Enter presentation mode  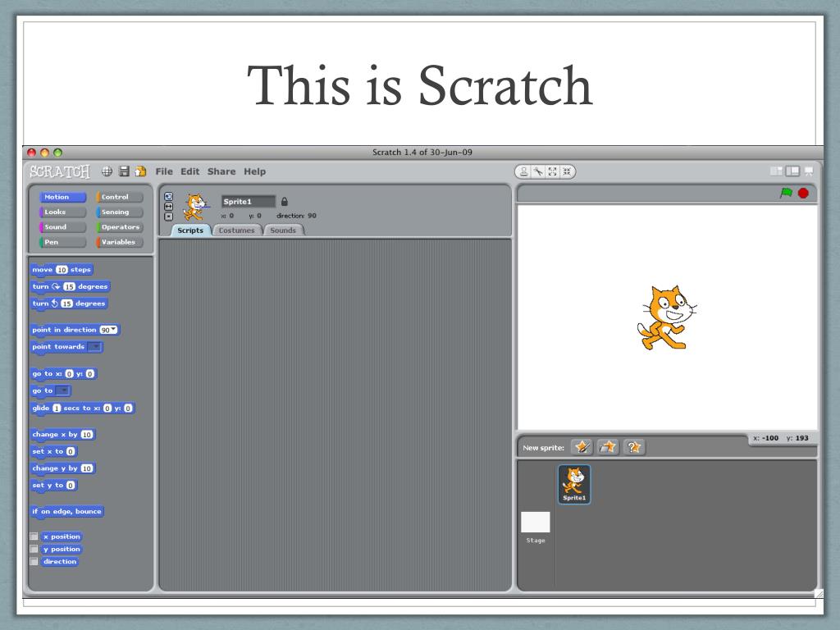809,171
